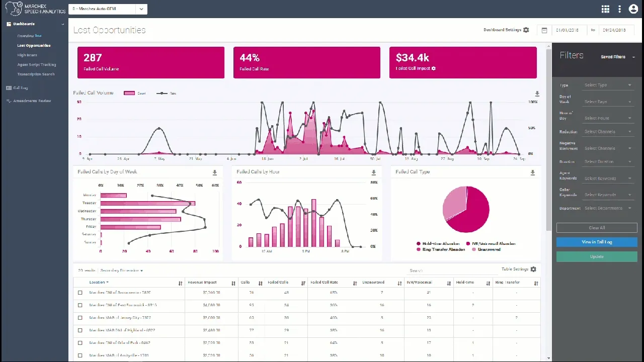644x362 pixels.
Task: Open the High Intent dashboard
Action: [27, 55]
